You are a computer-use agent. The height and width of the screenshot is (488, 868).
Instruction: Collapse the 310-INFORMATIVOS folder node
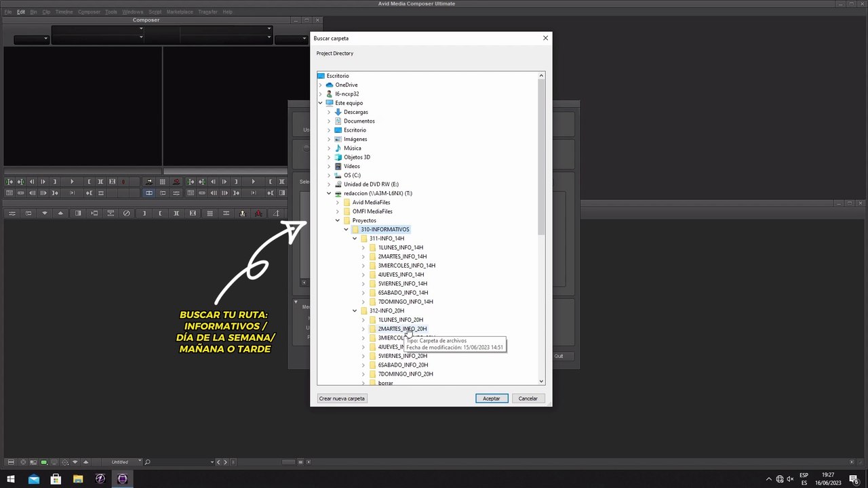point(346,230)
